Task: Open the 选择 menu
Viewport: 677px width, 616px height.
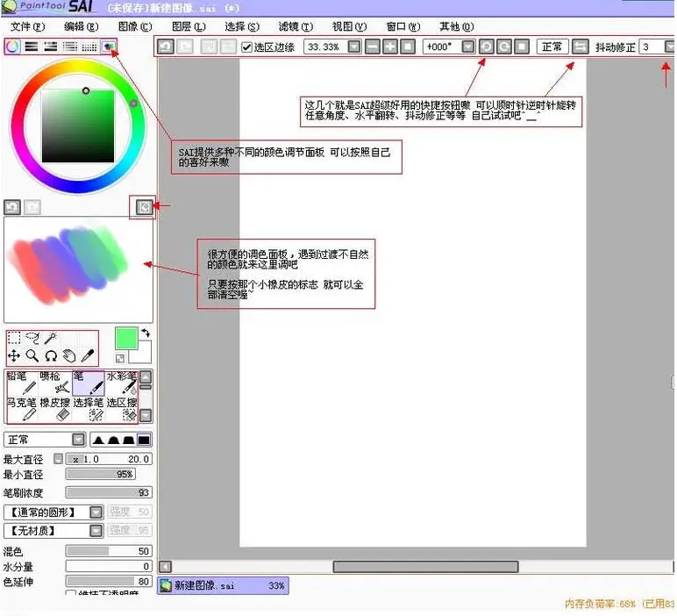Action: [x=242, y=27]
